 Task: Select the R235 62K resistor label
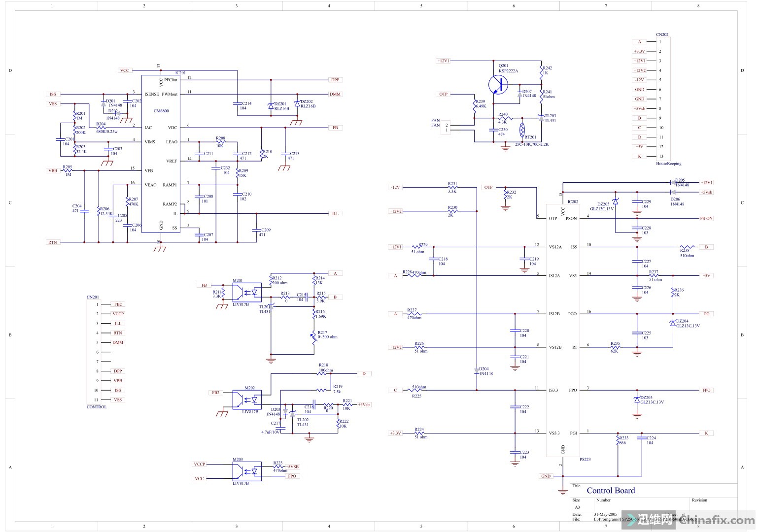(615, 347)
